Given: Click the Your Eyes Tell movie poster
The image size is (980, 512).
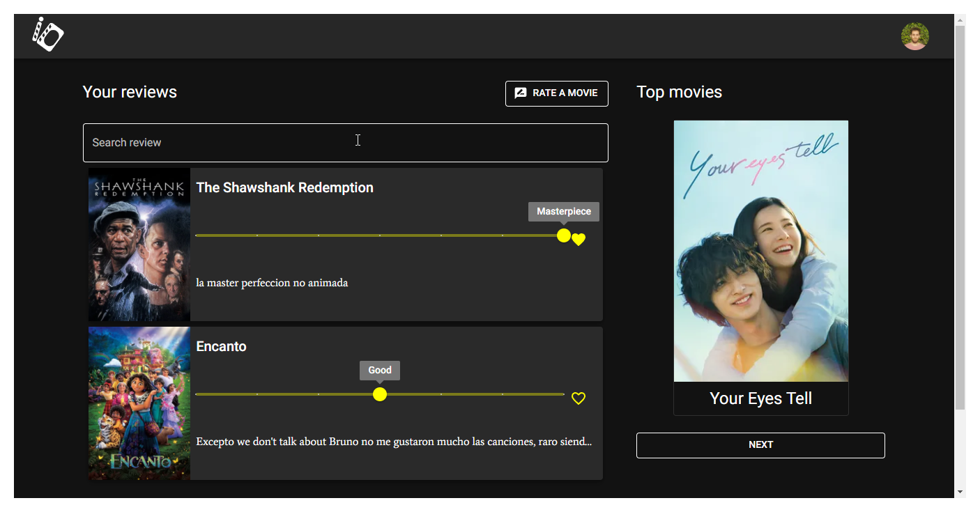Looking at the screenshot, I should point(760,251).
